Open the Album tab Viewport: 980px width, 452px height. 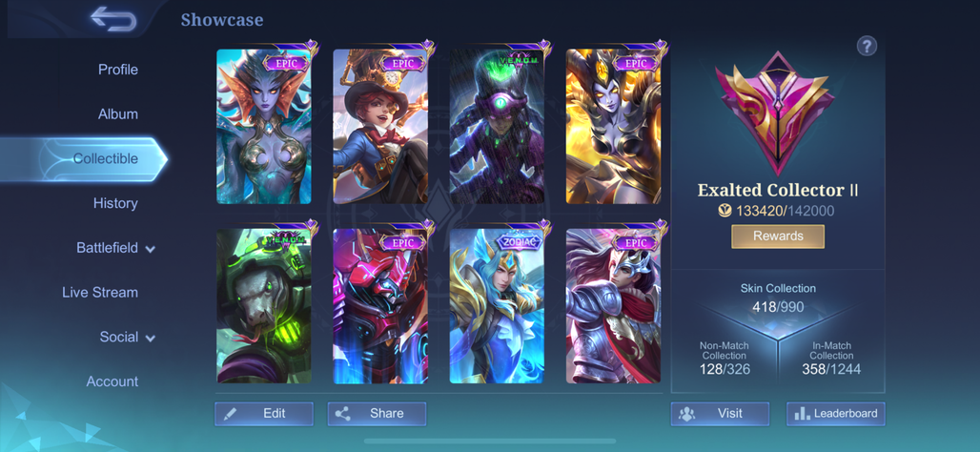[118, 114]
